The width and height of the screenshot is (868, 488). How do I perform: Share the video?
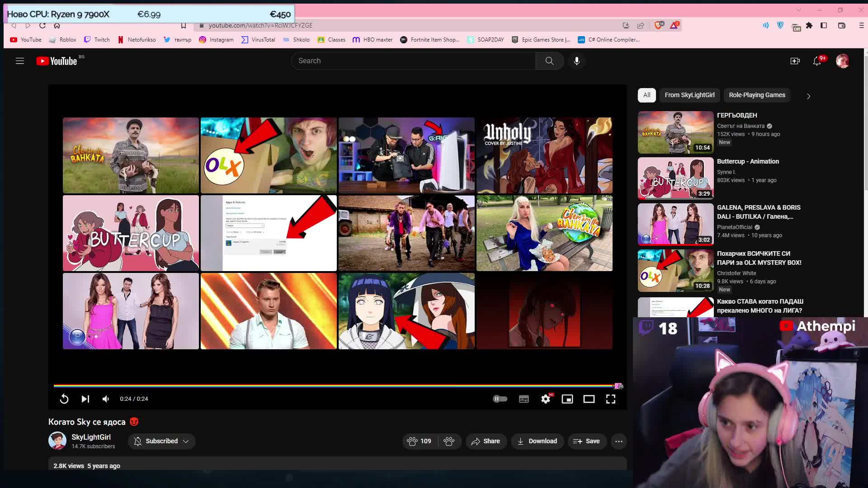point(486,441)
